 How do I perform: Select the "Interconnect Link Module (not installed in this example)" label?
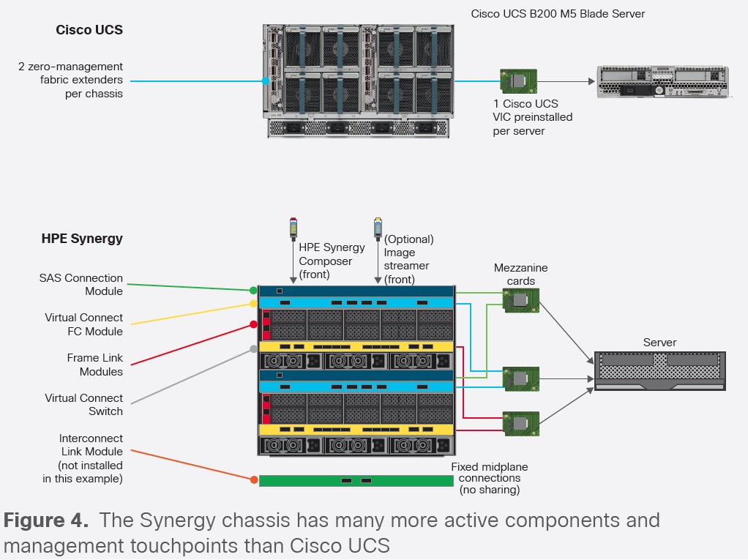click(x=83, y=458)
